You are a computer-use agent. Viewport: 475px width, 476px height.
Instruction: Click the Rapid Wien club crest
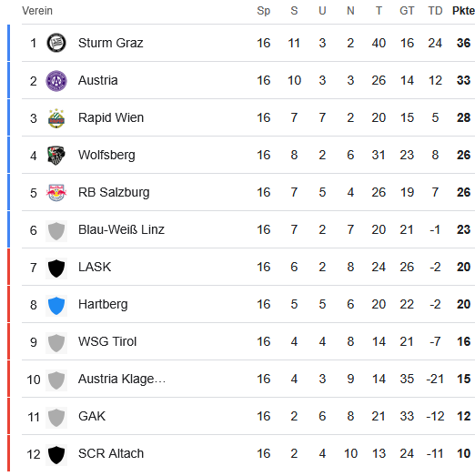pyautogui.click(x=56, y=118)
